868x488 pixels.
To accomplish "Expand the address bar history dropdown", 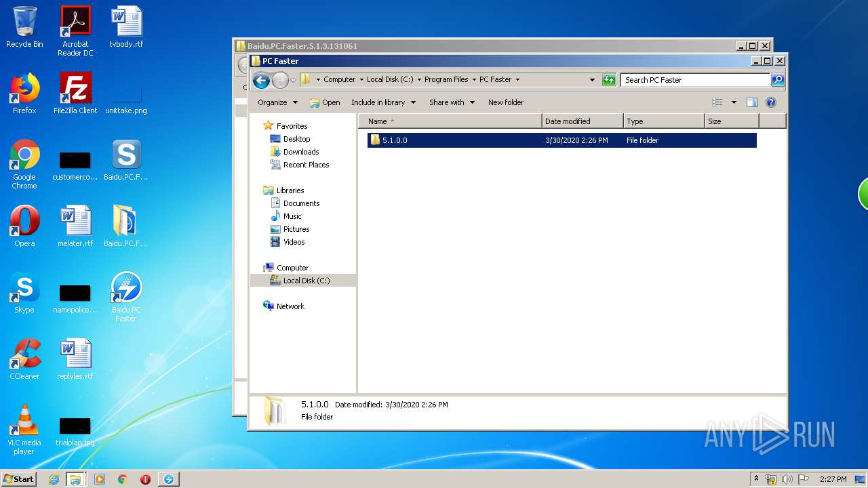I will pyautogui.click(x=592, y=80).
